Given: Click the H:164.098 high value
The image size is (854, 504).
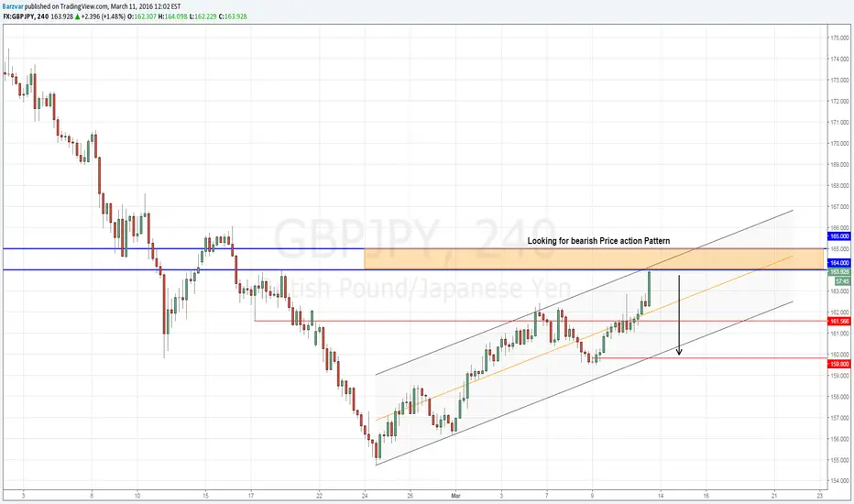Looking at the screenshot, I should [x=172, y=16].
